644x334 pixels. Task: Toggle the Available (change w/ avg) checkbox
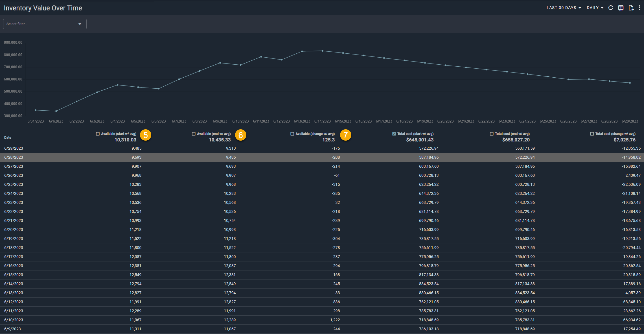292,134
